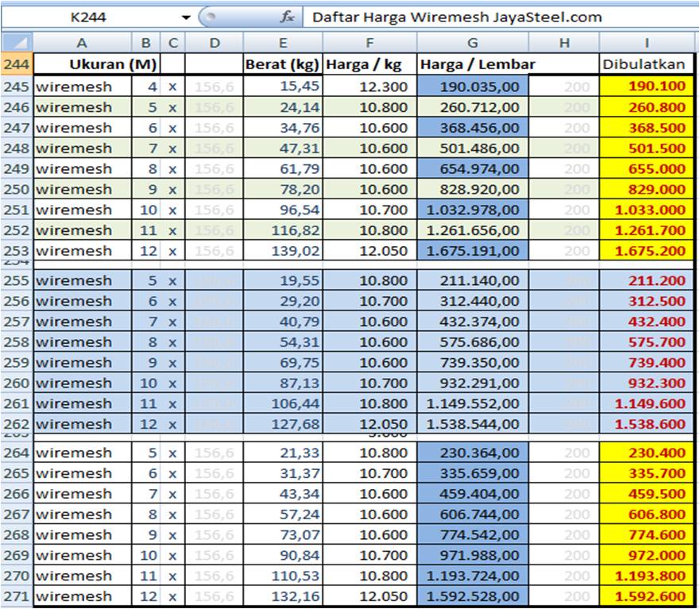Select cell with weight 43,34
The image size is (700, 609).
pyautogui.click(x=283, y=493)
